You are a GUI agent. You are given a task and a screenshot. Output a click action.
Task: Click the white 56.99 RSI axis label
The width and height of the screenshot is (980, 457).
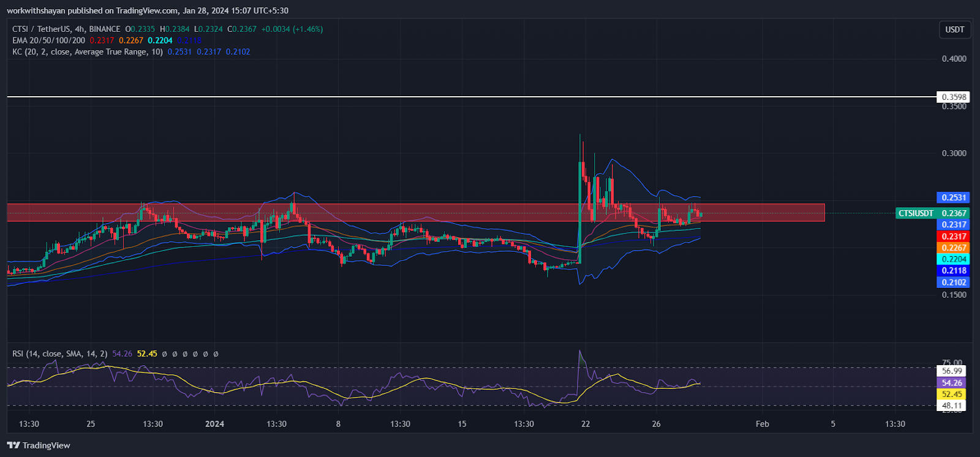pyautogui.click(x=951, y=371)
